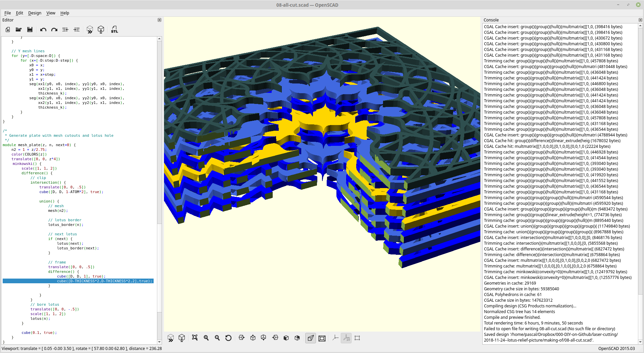Click Render in the viewer toolbar
Viewport: 644px width, 353px height.
click(x=182, y=338)
